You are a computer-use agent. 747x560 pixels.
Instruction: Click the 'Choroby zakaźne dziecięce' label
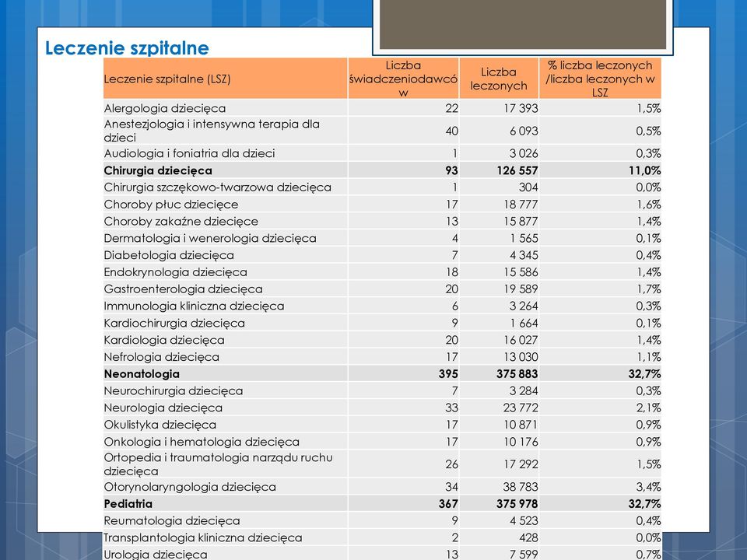click(181, 222)
